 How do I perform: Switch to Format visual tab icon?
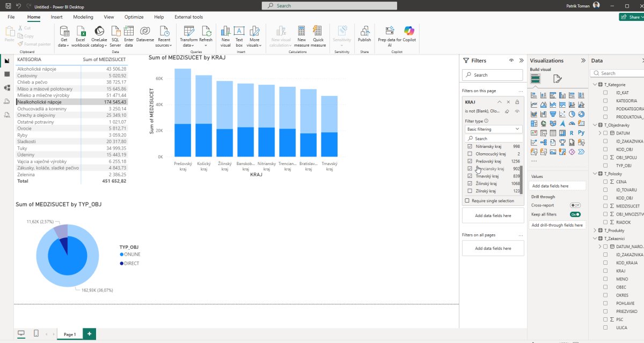coord(557,79)
